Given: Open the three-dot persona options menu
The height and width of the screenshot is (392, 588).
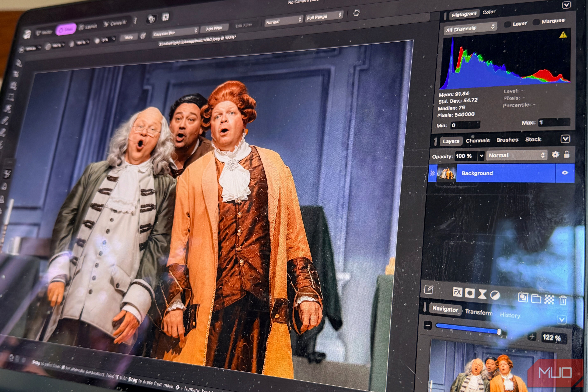Looking at the screenshot, I should click(135, 20).
